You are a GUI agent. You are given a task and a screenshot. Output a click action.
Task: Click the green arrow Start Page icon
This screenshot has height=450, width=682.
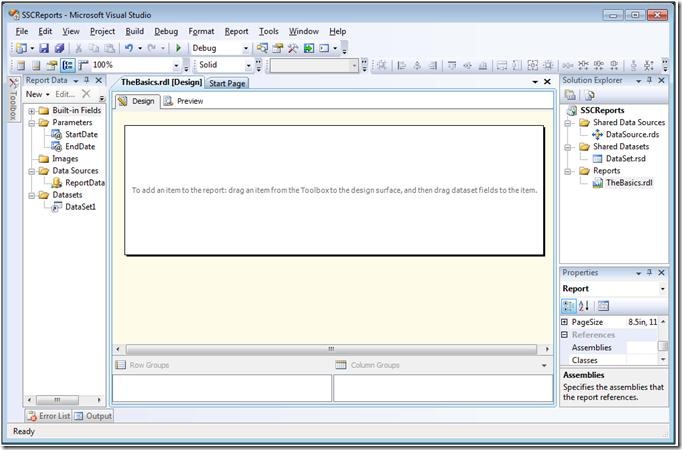(309, 48)
